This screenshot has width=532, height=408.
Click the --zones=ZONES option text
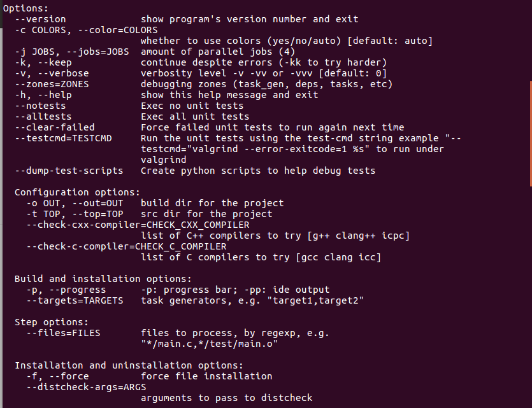[52, 84]
